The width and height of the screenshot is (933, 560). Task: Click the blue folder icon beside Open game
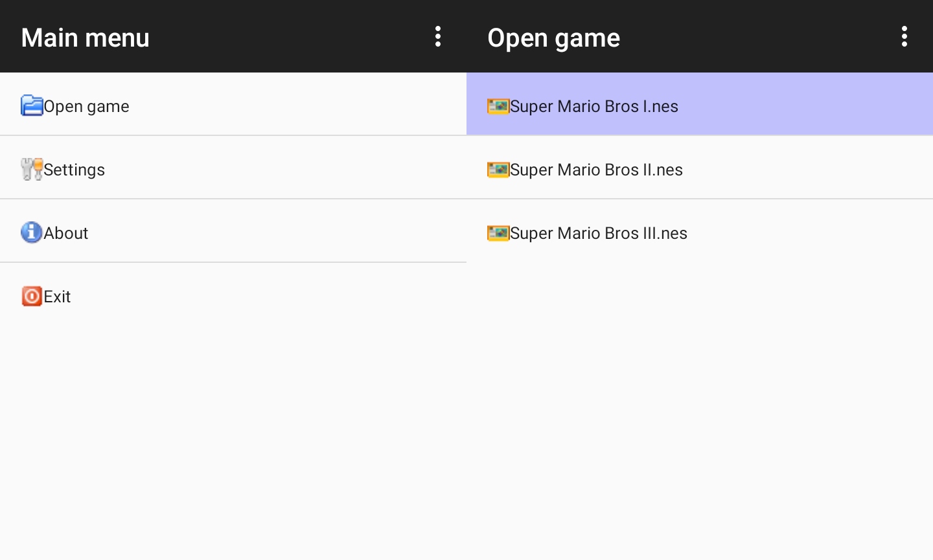[32, 105]
